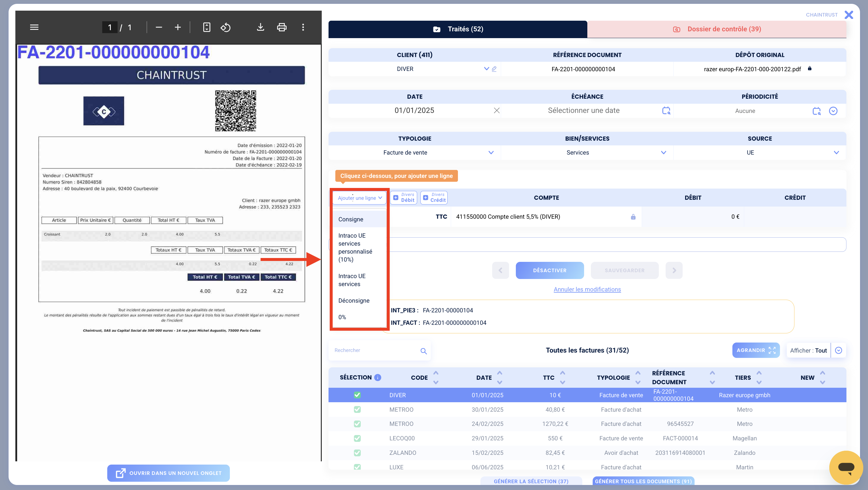Toggle METROO 24/02/2025 row checkbox
Screen dimensions: 868x490
(357, 424)
